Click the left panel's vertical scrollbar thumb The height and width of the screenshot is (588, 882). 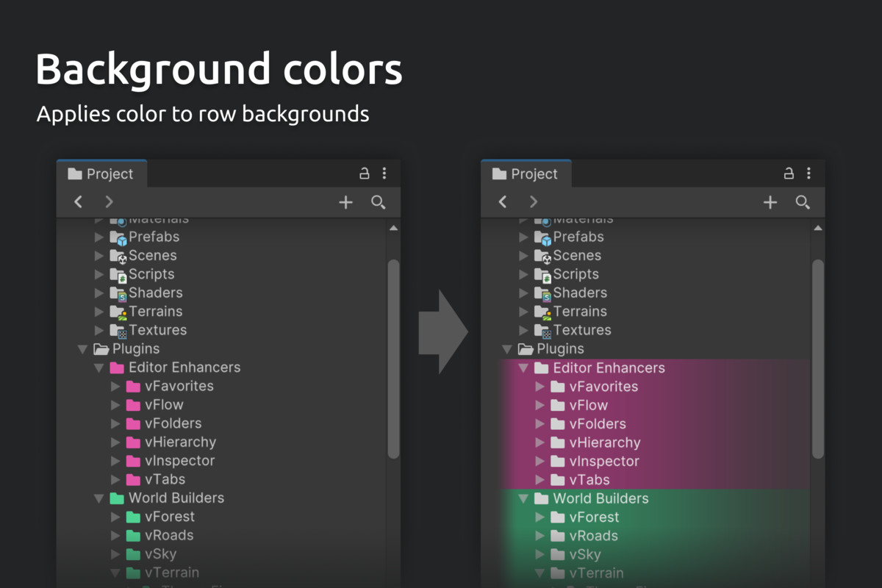tap(393, 359)
